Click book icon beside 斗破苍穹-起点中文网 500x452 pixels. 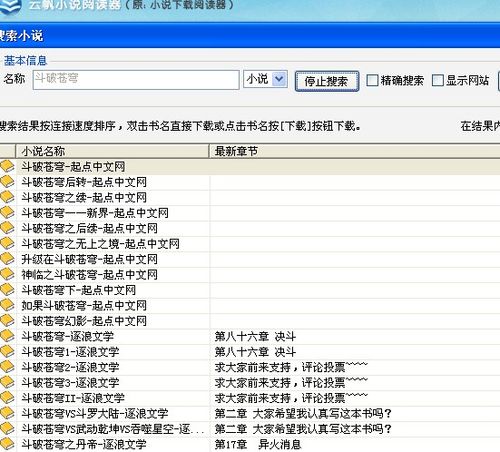click(7, 166)
